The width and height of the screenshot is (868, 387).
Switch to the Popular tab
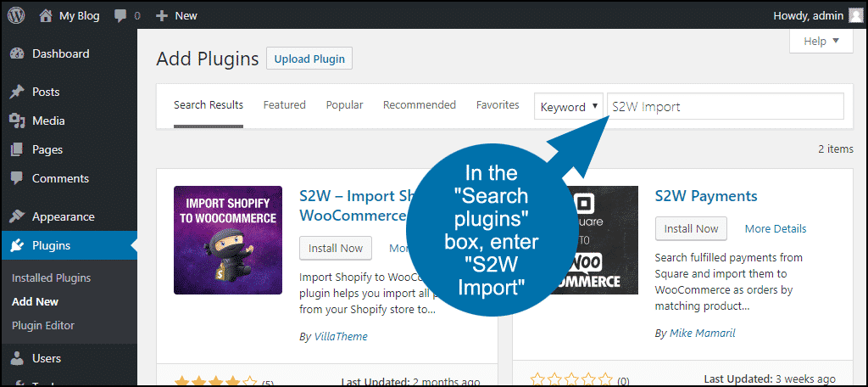pyautogui.click(x=344, y=104)
